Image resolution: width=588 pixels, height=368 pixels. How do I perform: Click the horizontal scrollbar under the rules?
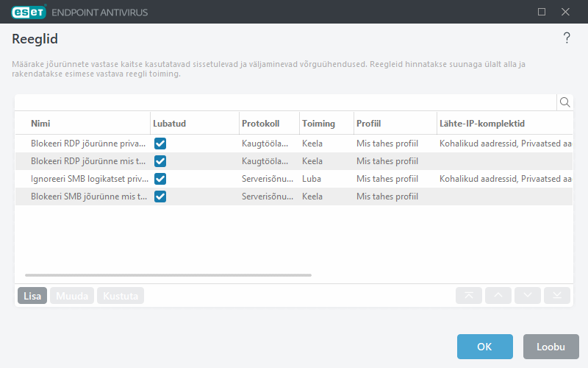tap(168, 275)
